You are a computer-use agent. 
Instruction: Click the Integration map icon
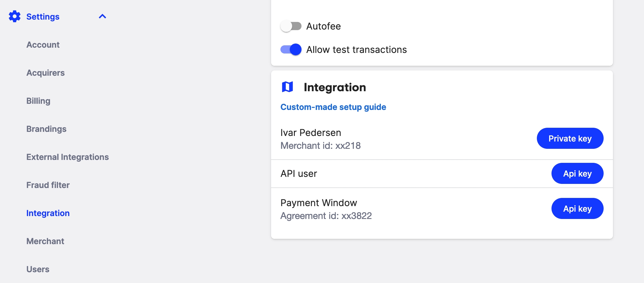pyautogui.click(x=287, y=87)
